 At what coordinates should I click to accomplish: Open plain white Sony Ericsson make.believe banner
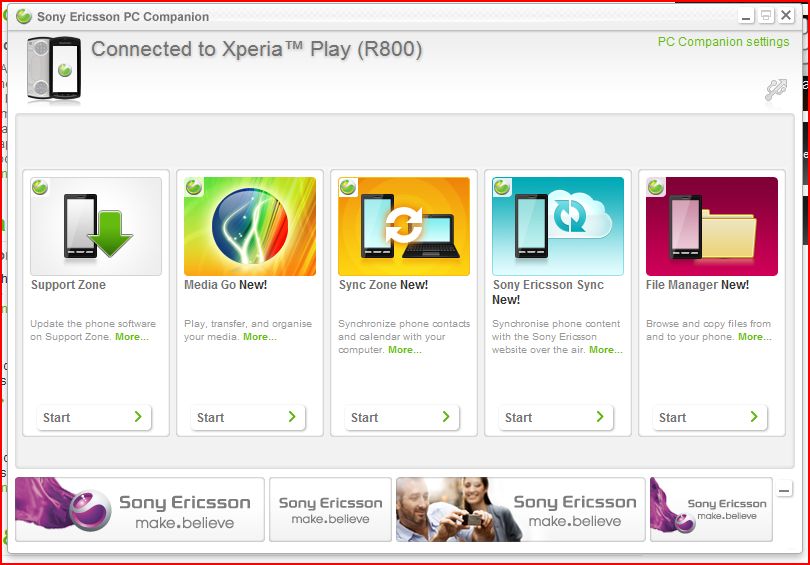point(331,509)
